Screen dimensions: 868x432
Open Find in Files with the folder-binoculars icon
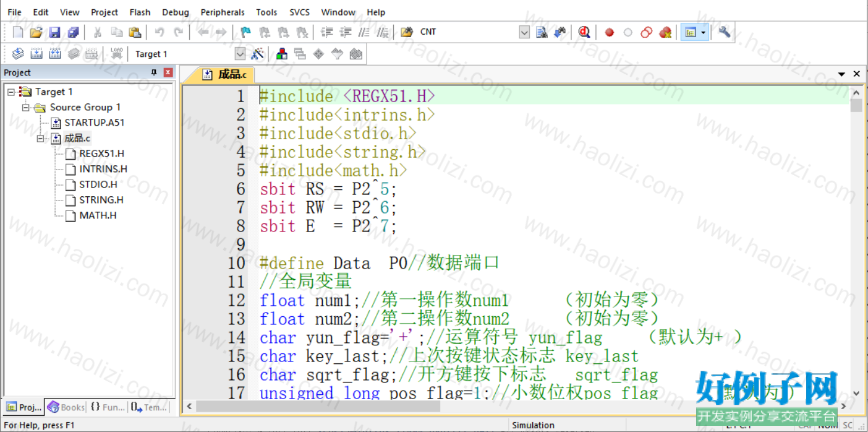(406, 32)
